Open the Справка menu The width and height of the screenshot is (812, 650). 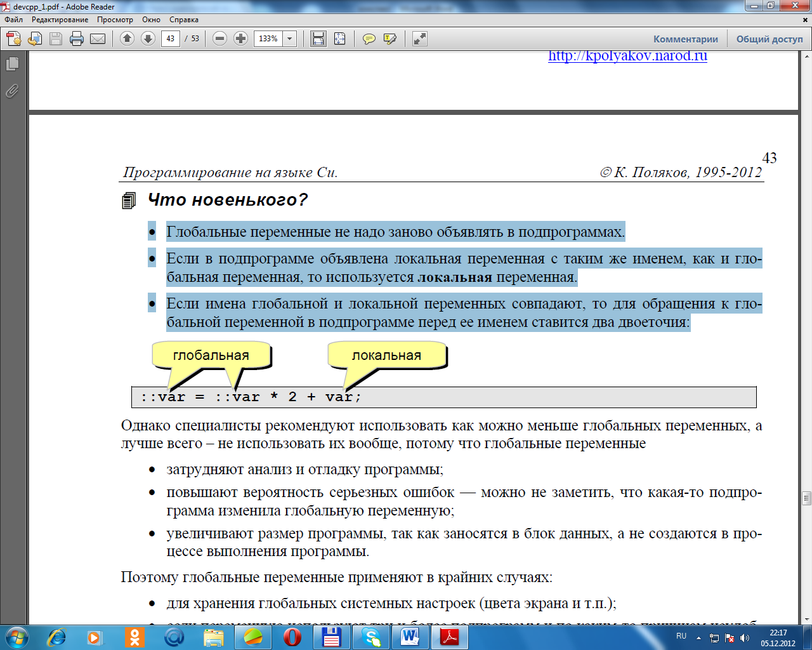click(184, 20)
